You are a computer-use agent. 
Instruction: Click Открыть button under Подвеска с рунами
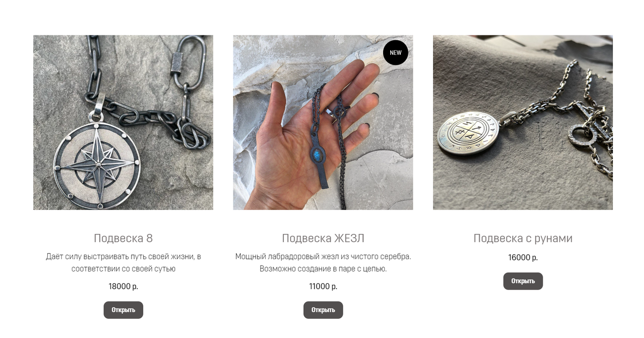tap(523, 281)
